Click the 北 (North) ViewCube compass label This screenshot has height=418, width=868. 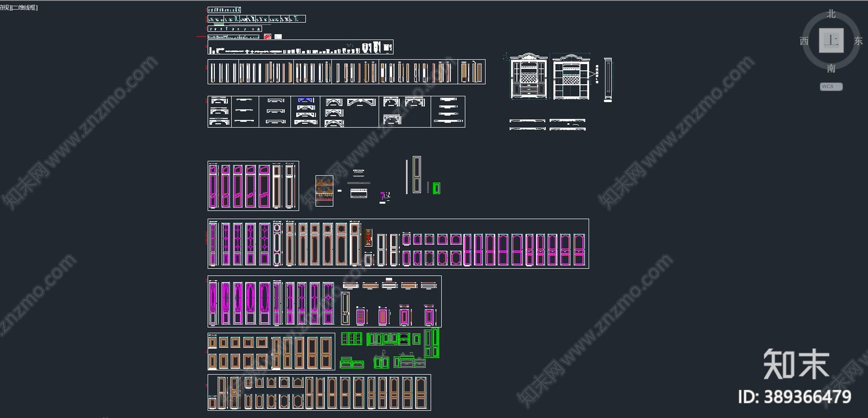[x=831, y=14]
